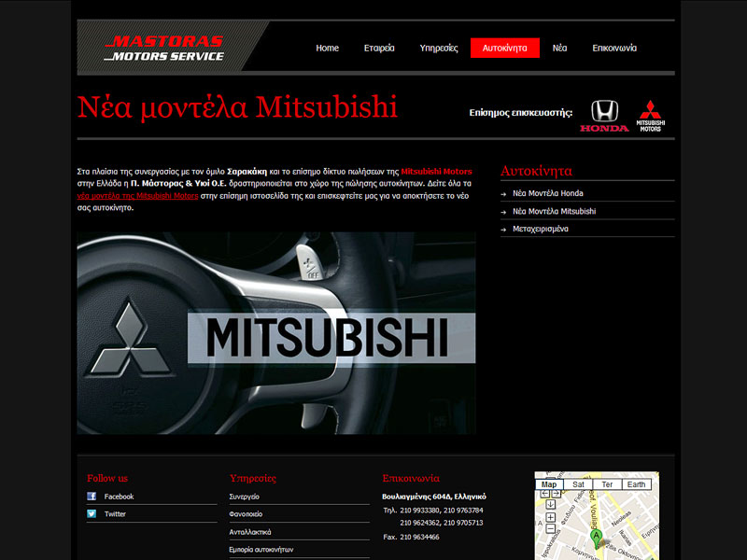Open the Επικοινωνία menu item
747x560 pixels.
pyautogui.click(x=614, y=49)
